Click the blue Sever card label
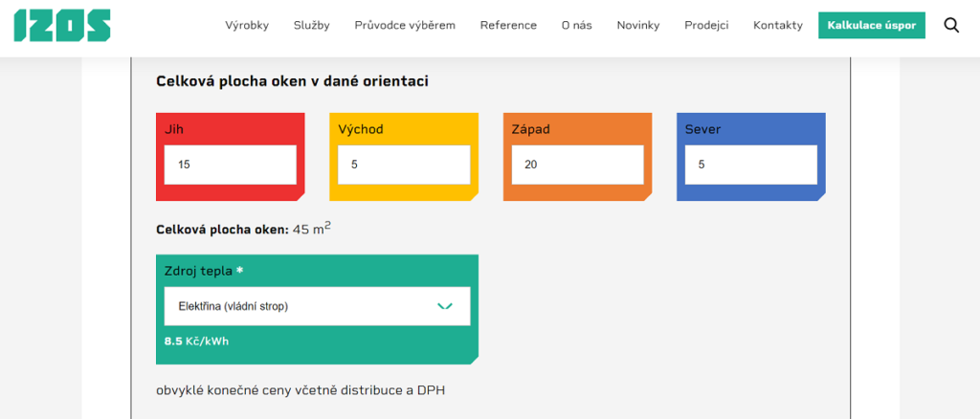Screen dimensions: 980x419 pos(702,129)
